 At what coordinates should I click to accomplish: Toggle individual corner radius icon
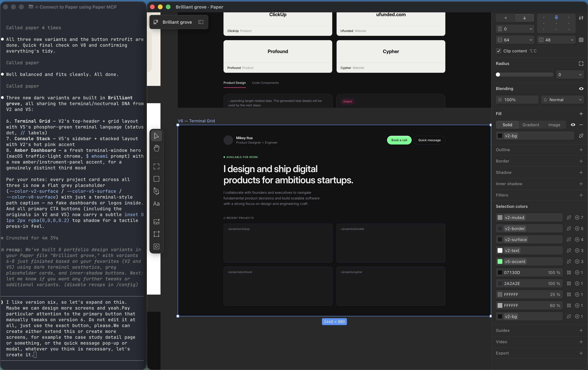pyautogui.click(x=581, y=63)
